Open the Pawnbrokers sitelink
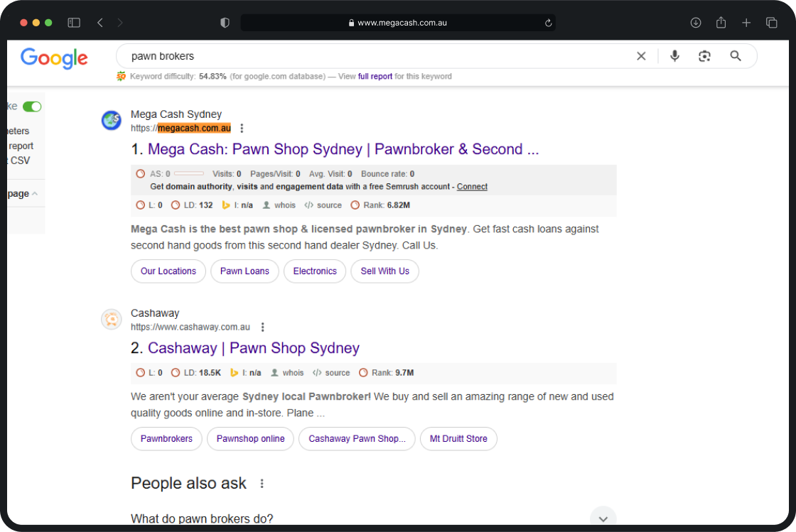This screenshot has height=532, width=796. [166, 439]
